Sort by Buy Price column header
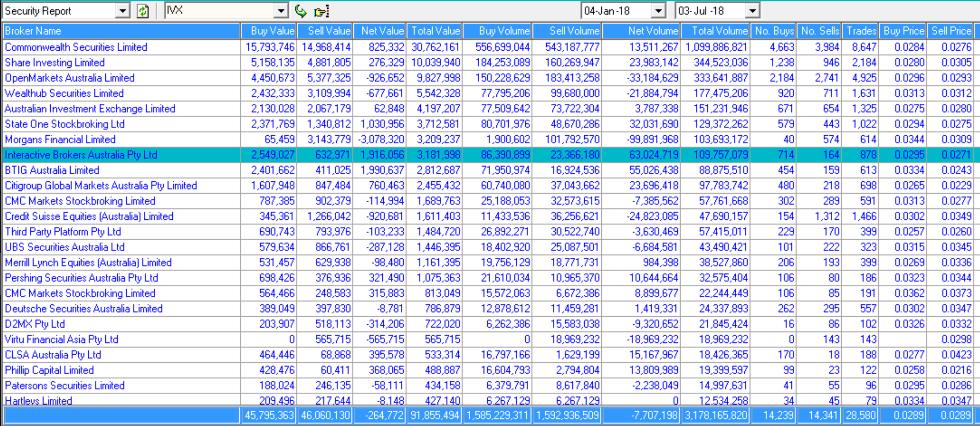Viewport: 980px width, 426px height. (x=903, y=31)
